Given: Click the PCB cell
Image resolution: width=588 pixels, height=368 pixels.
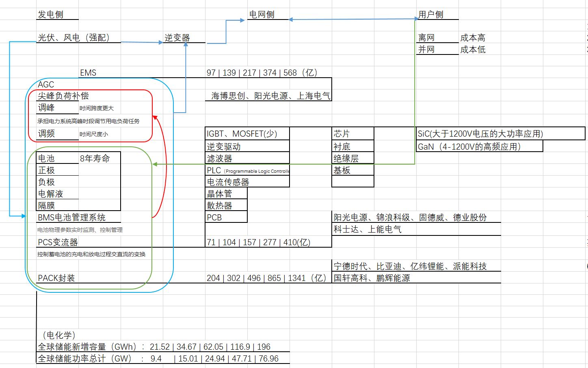Looking at the screenshot, I should point(214,218).
